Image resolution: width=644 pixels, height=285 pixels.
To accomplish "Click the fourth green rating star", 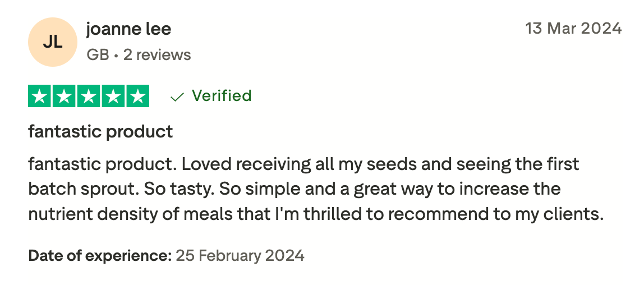I will tap(113, 96).
